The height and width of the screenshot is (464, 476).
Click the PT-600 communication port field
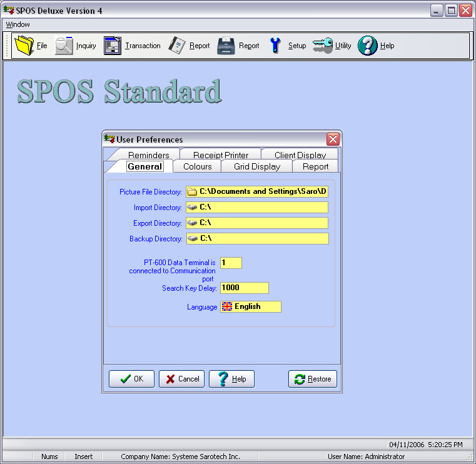(231, 263)
